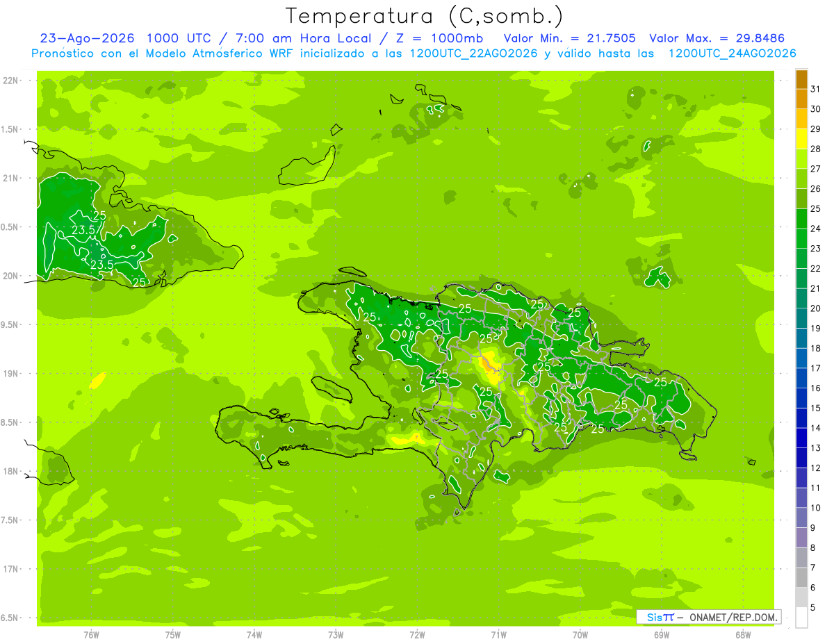Viewport: 834px width, 644px height.
Task: Click the lime swatch between 27 and 28
Action: 801,159
